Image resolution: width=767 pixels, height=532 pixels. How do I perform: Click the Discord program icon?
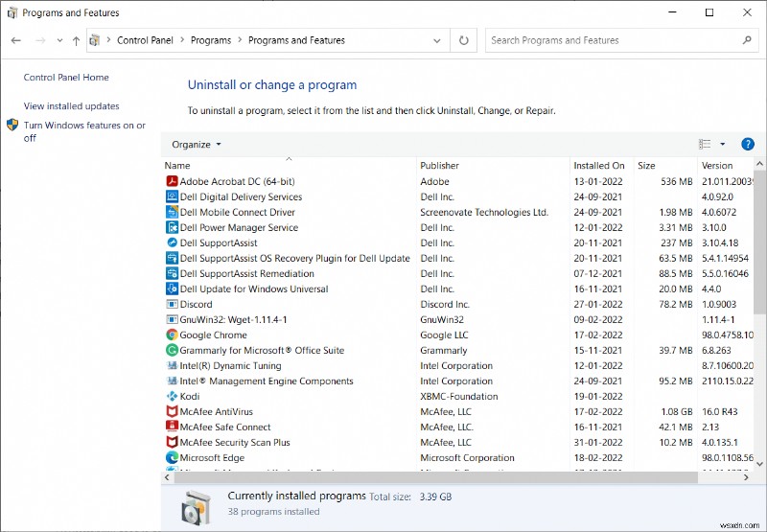coord(172,304)
